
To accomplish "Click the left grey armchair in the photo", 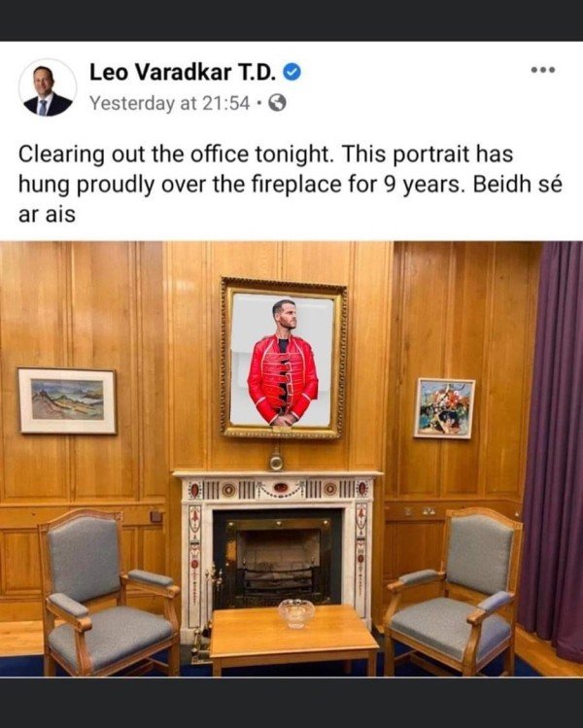I will pyautogui.click(x=108, y=592).
